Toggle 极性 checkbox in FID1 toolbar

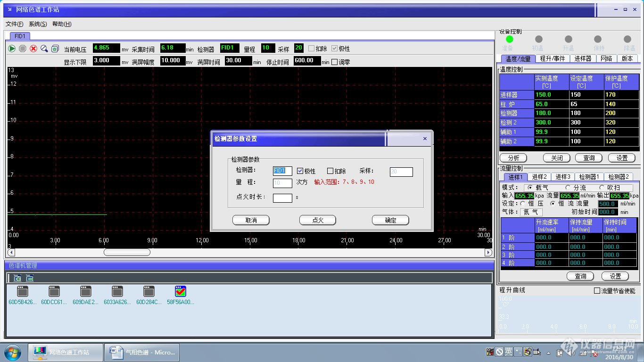tap(334, 49)
